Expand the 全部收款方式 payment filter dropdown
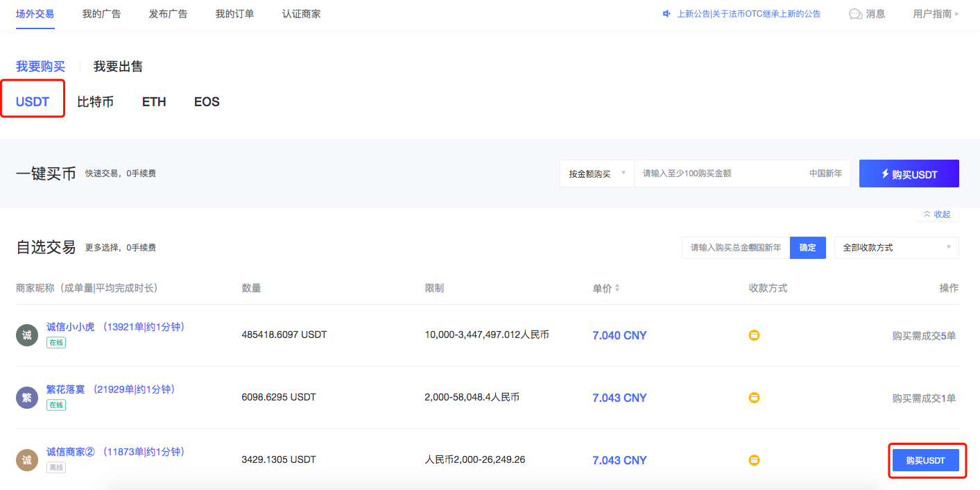980x490 pixels. (x=896, y=248)
